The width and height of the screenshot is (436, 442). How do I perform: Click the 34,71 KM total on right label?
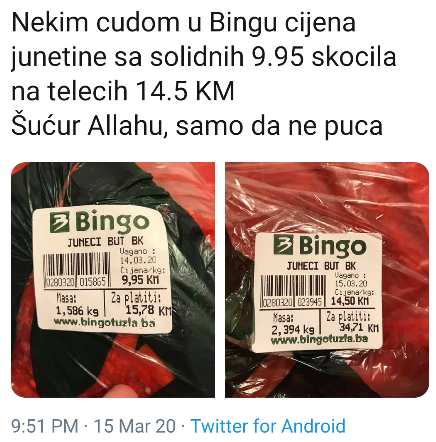tap(359, 327)
